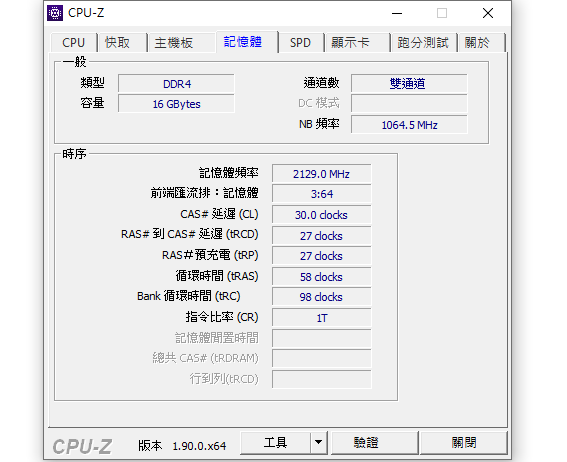Switch to the CPU tab
This screenshot has width=567, height=462.
coord(74,43)
